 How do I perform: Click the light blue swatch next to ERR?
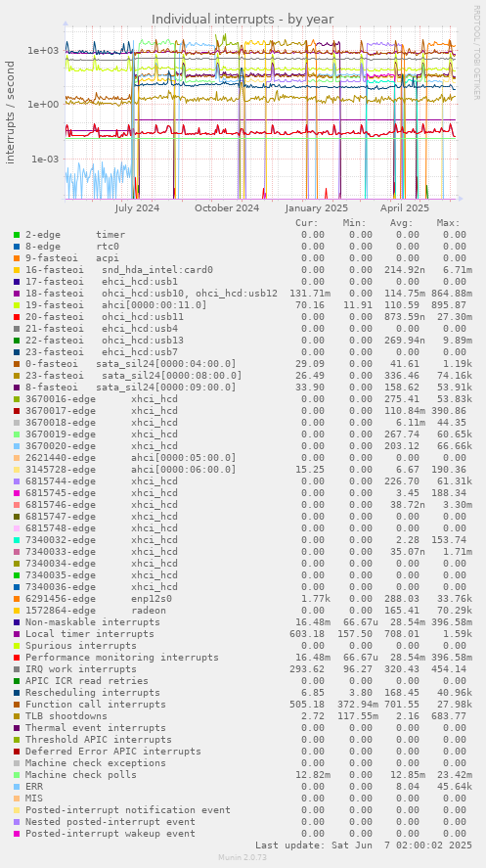point(17,786)
